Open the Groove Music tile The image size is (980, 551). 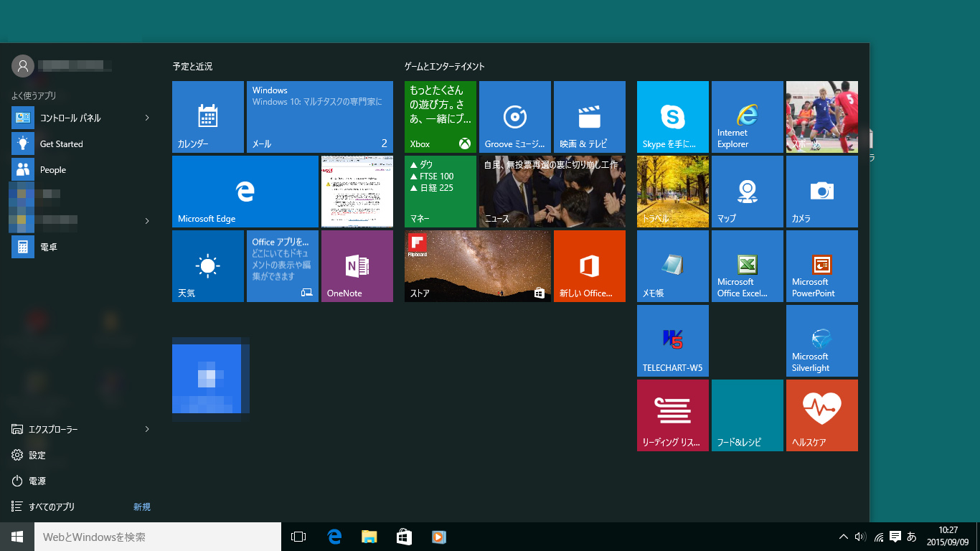(515, 117)
